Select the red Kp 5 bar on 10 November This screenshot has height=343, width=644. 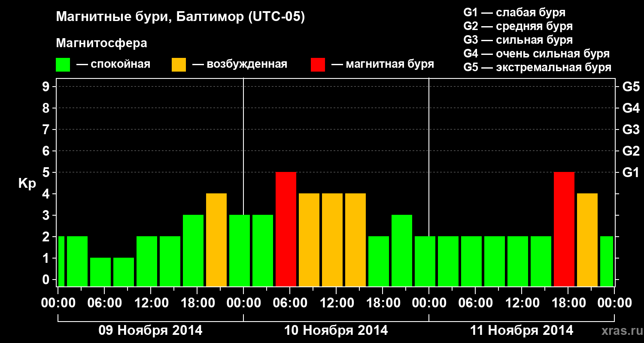(x=286, y=229)
